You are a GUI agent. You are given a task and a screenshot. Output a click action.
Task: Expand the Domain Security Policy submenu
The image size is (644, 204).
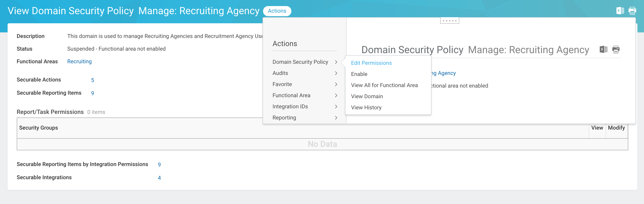pyautogui.click(x=300, y=62)
